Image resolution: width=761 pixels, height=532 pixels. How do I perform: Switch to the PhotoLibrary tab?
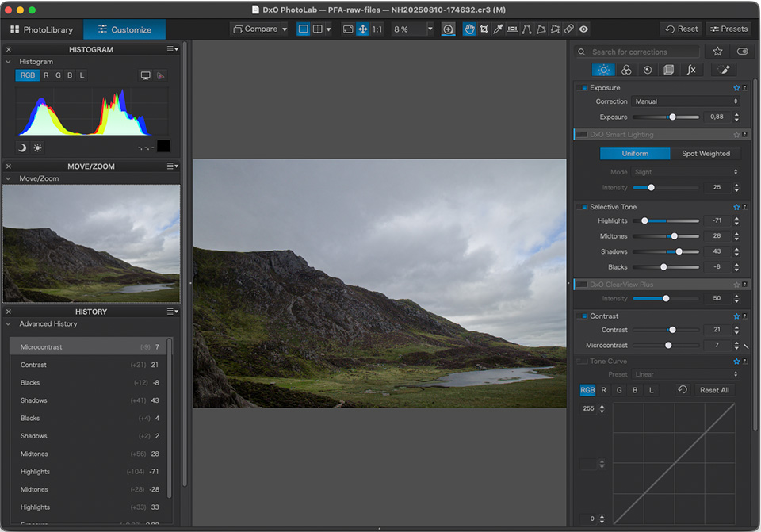pos(41,29)
